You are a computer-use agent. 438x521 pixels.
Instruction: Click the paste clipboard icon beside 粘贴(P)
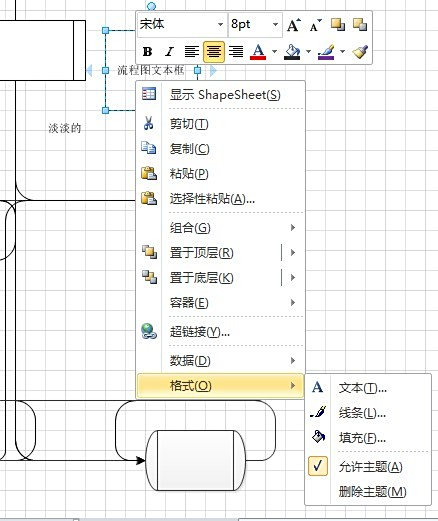coord(149,173)
